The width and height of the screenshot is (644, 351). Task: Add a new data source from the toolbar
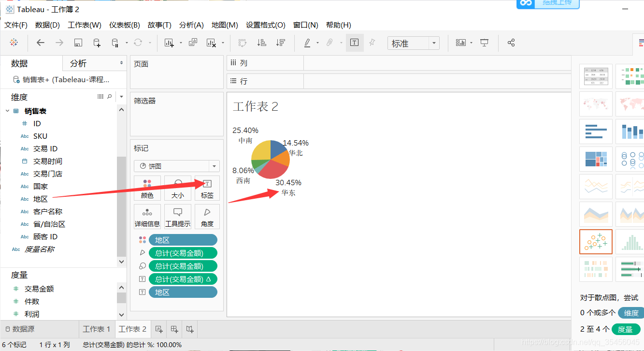[x=97, y=43]
